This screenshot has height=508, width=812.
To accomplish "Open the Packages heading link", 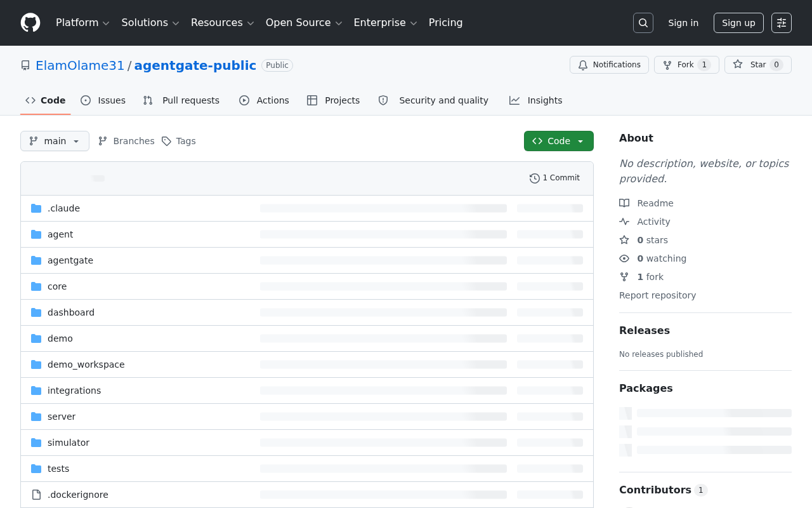I will (646, 389).
